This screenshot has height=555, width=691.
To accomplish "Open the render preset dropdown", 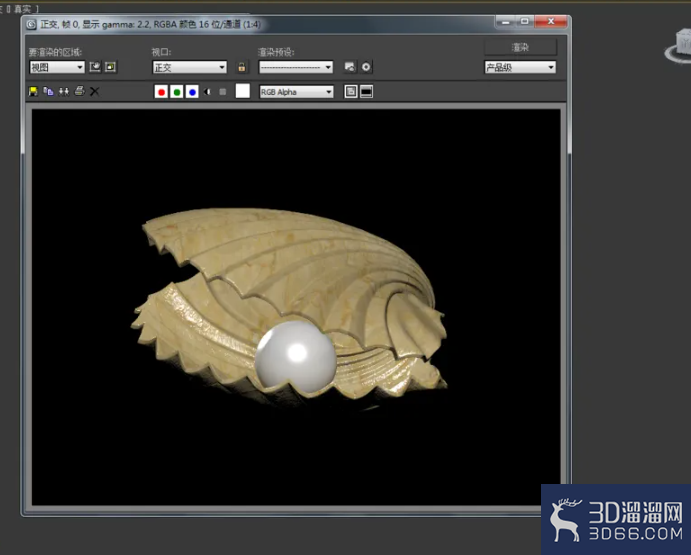I will [296, 67].
